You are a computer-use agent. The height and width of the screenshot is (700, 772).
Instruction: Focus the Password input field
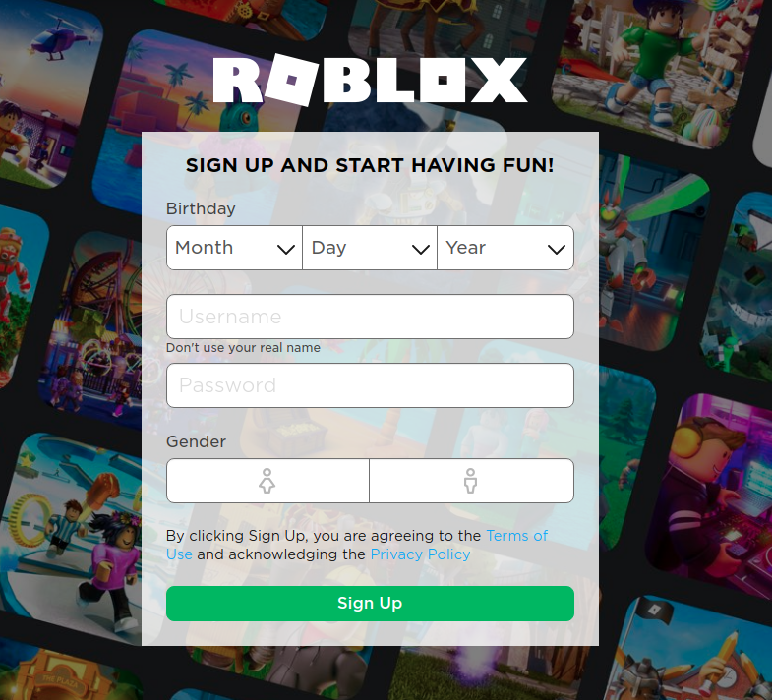(370, 385)
